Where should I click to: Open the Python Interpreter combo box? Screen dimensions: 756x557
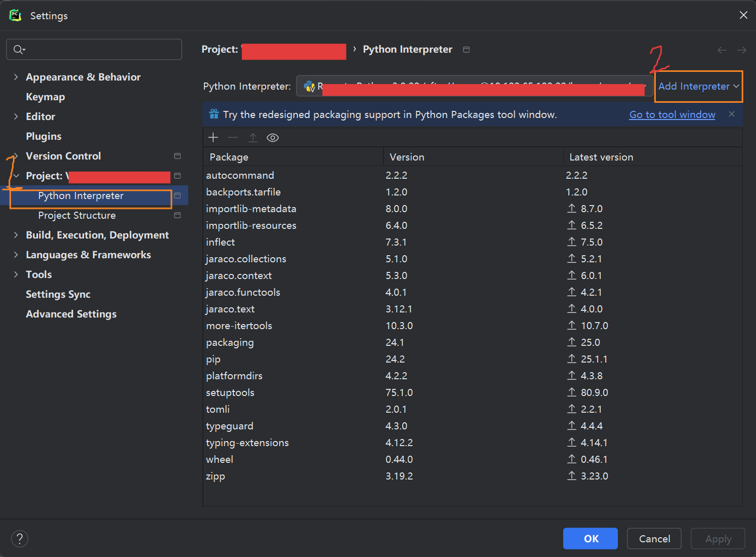point(474,87)
